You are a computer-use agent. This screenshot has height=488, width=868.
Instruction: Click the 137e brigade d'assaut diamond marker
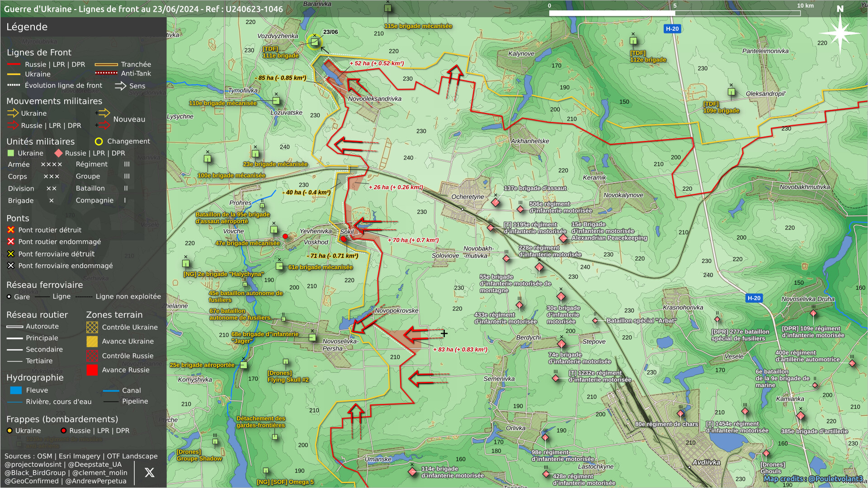pos(495,202)
